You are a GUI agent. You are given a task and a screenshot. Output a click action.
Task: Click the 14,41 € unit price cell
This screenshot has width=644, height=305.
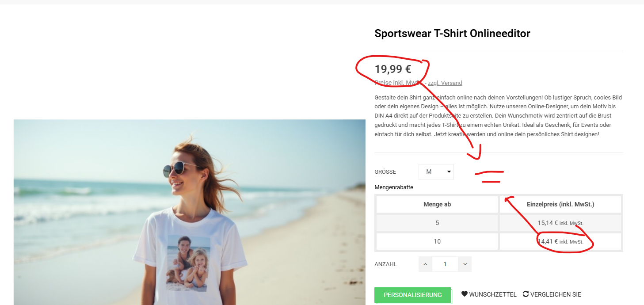560,241
